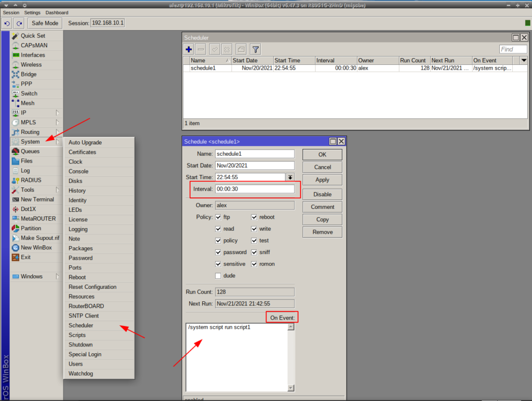The image size is (532, 401).
Task: Click the redo arrow icon in toolbar
Action: pyautogui.click(x=19, y=23)
